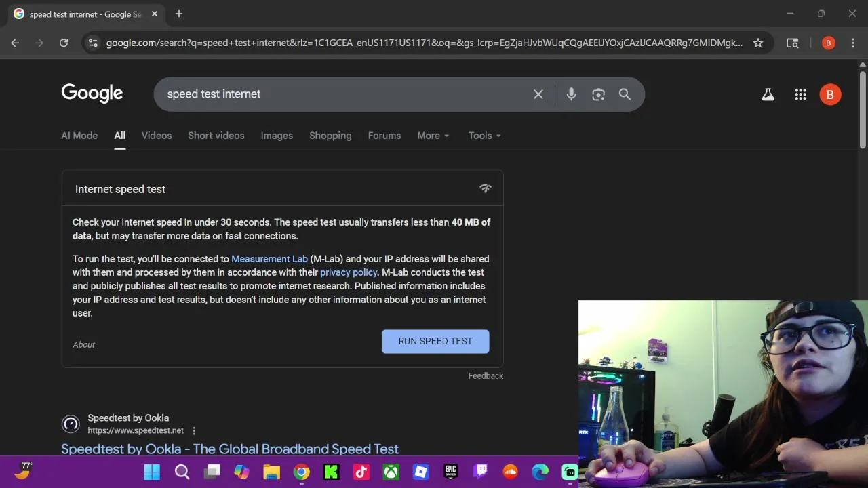Click the browser back arrow
Image resolution: width=868 pixels, height=488 pixels.
[15, 43]
